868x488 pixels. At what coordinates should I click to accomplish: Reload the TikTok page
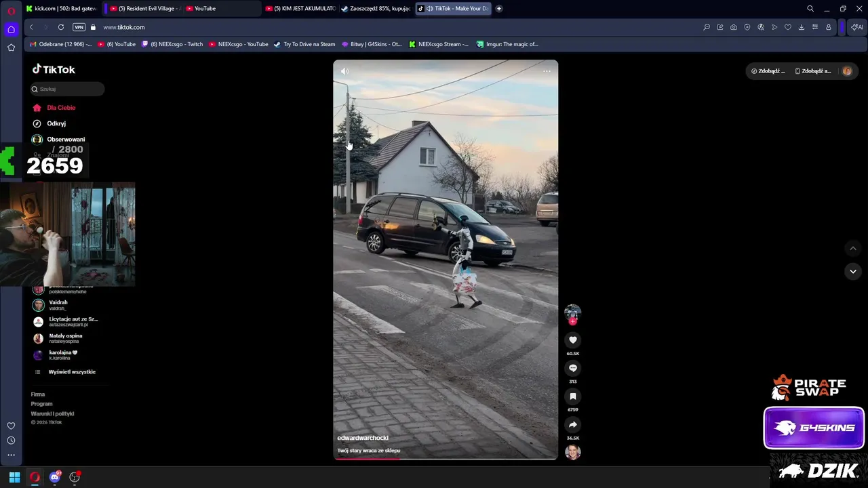tap(61, 27)
